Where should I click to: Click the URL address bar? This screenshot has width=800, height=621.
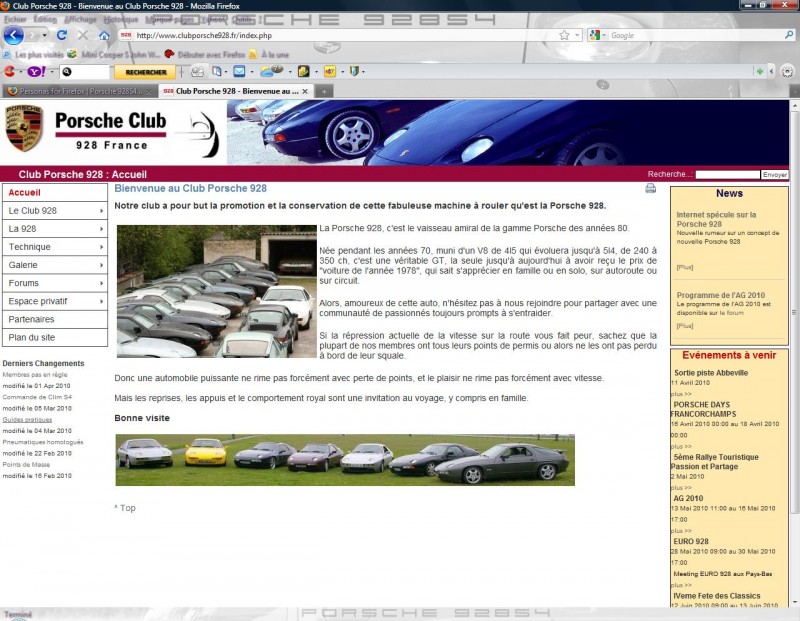point(345,35)
